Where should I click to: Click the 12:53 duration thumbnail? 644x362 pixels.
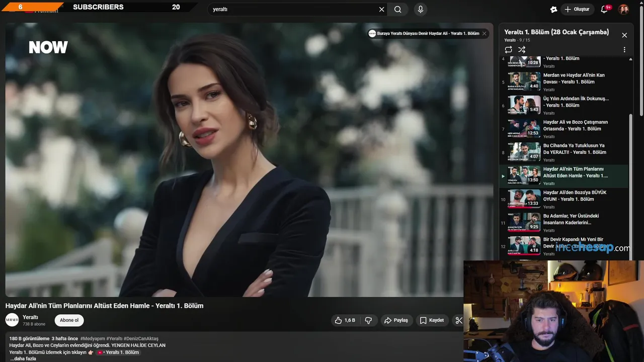524,129
